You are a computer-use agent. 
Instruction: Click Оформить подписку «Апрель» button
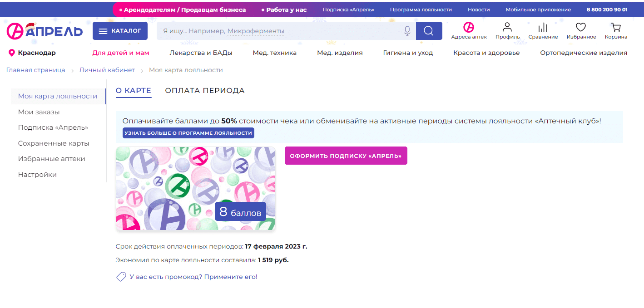(346, 156)
